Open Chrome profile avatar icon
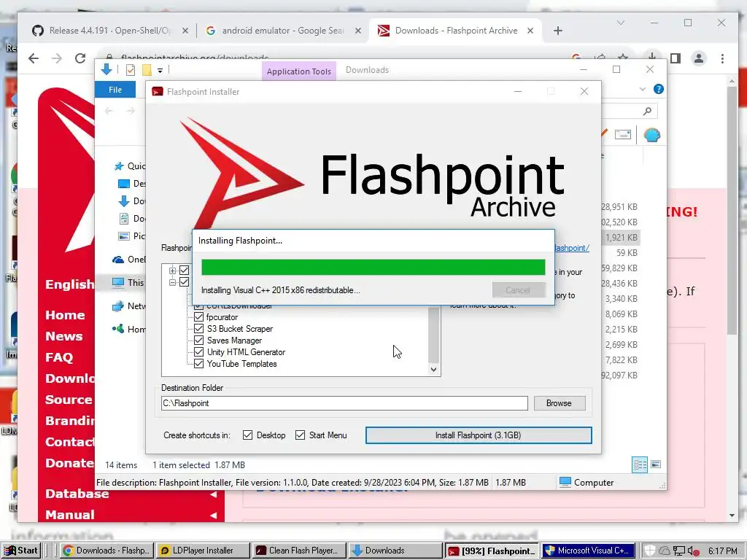 click(x=698, y=58)
